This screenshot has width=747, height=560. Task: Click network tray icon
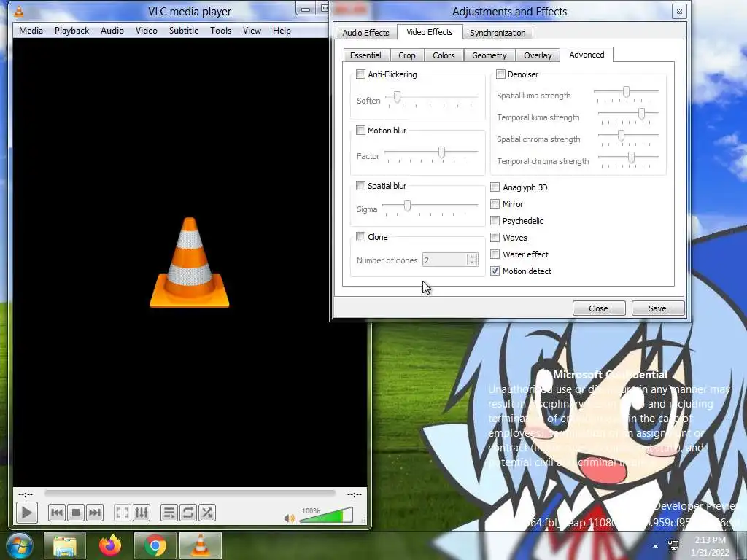pos(673,545)
